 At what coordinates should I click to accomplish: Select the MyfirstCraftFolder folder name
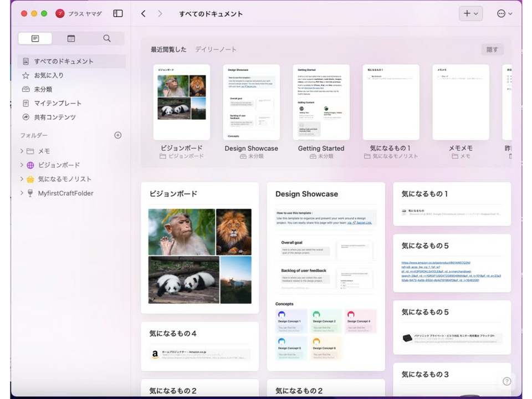(65, 193)
